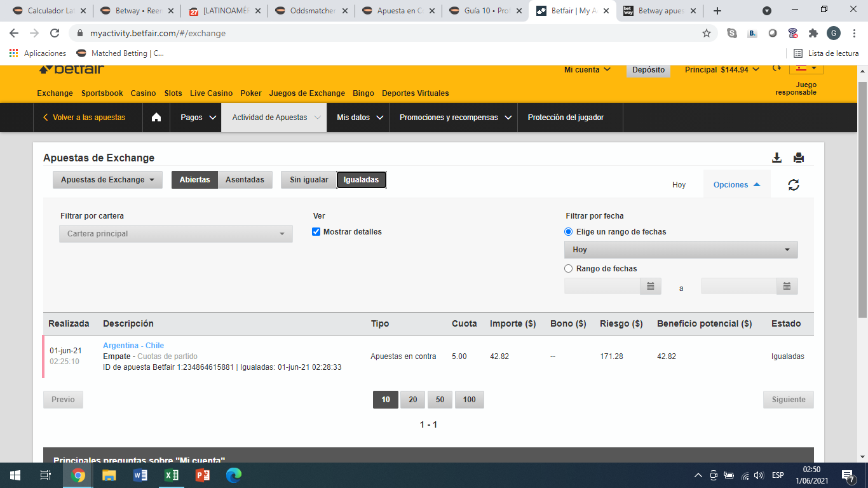Open the end date calendar picker
Screen dimensions: 868x488
pyautogui.click(x=787, y=287)
